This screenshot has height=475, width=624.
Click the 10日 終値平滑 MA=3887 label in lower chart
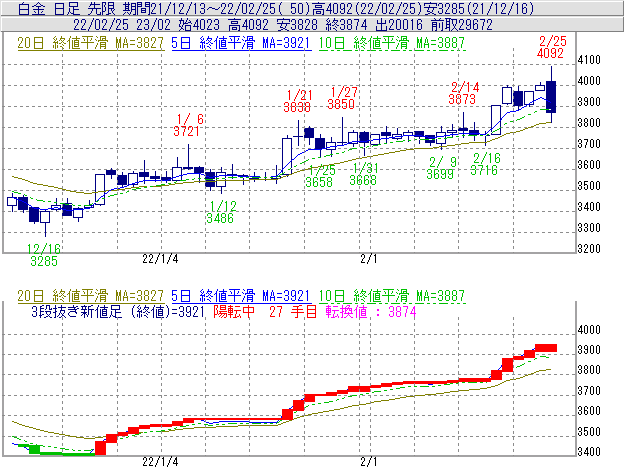click(x=392, y=296)
